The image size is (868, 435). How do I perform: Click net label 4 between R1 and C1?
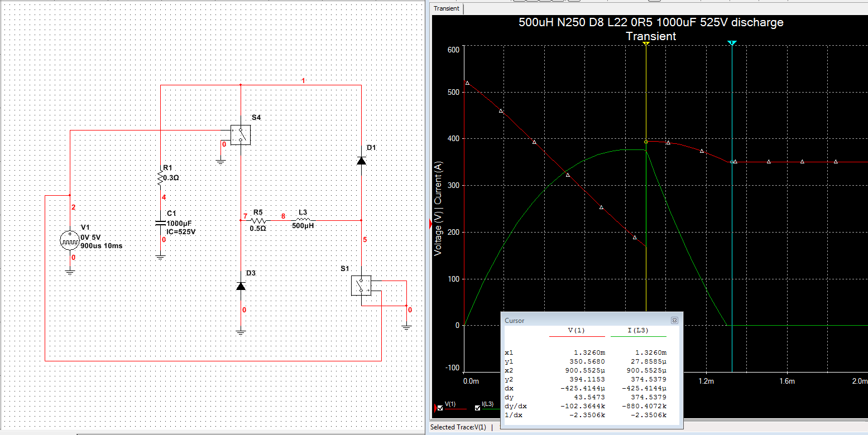pyautogui.click(x=164, y=197)
